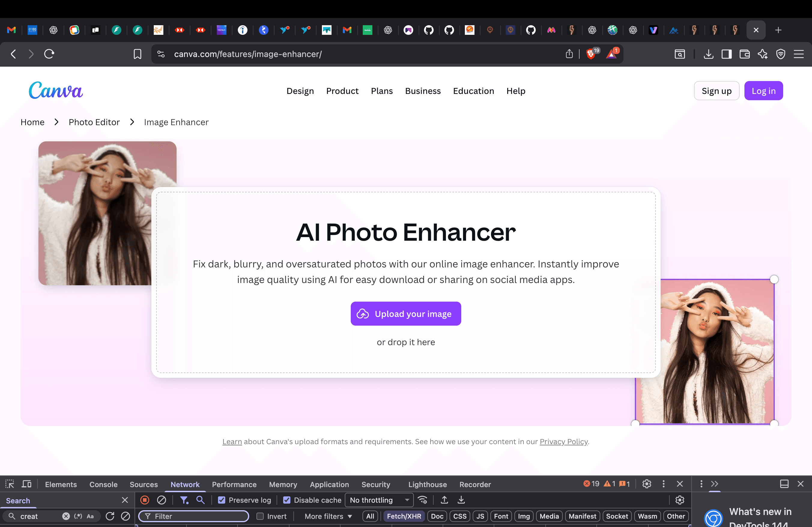Screen dimensions: 812x527
Task: Click the record network log icon
Action: point(145,500)
